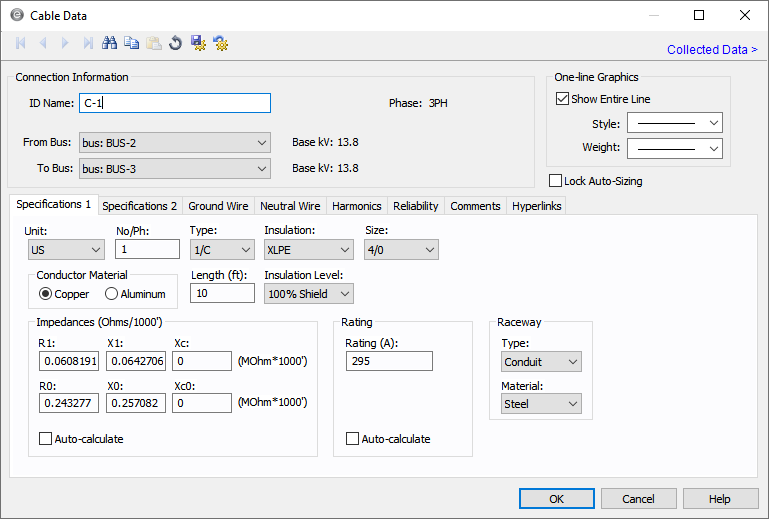
Task: Select the Aluminum conductor material
Action: coord(111,294)
